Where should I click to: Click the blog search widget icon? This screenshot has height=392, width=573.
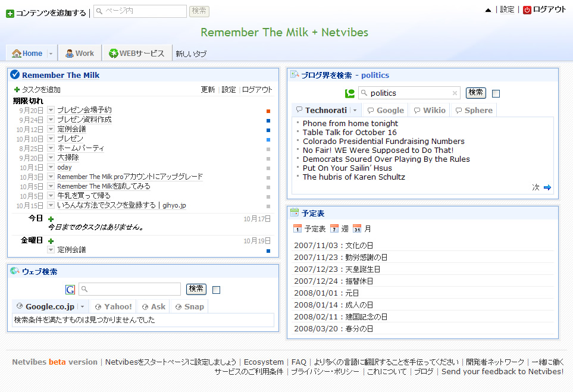pos(295,74)
